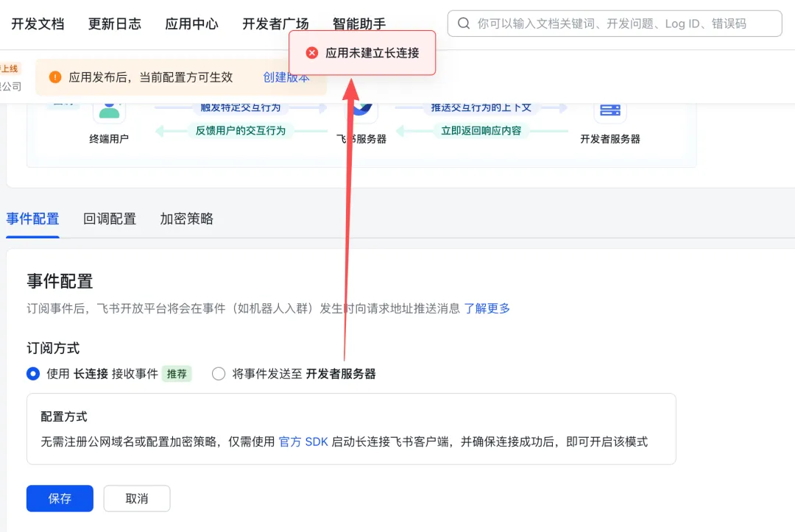
Task: Click the magnifier search icon
Action: click(x=464, y=24)
